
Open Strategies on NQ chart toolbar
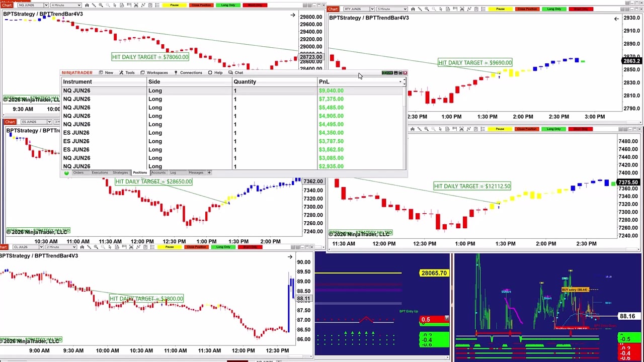pyautogui.click(x=150, y=5)
